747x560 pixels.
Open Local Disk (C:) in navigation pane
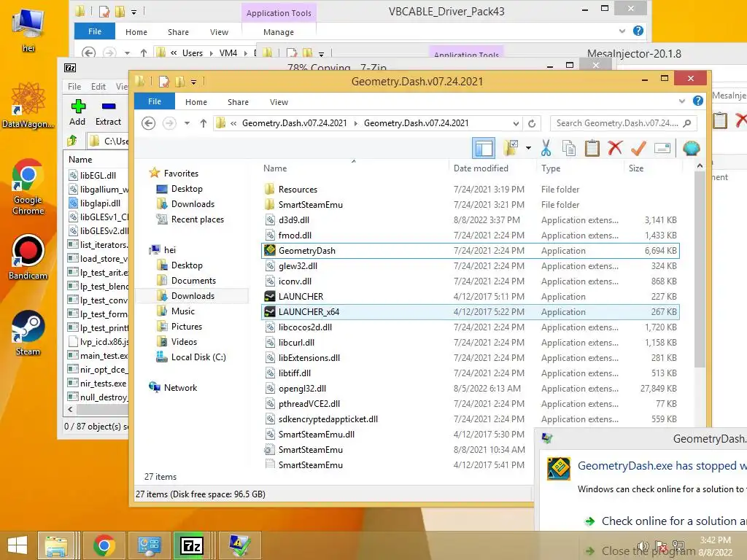198,357
